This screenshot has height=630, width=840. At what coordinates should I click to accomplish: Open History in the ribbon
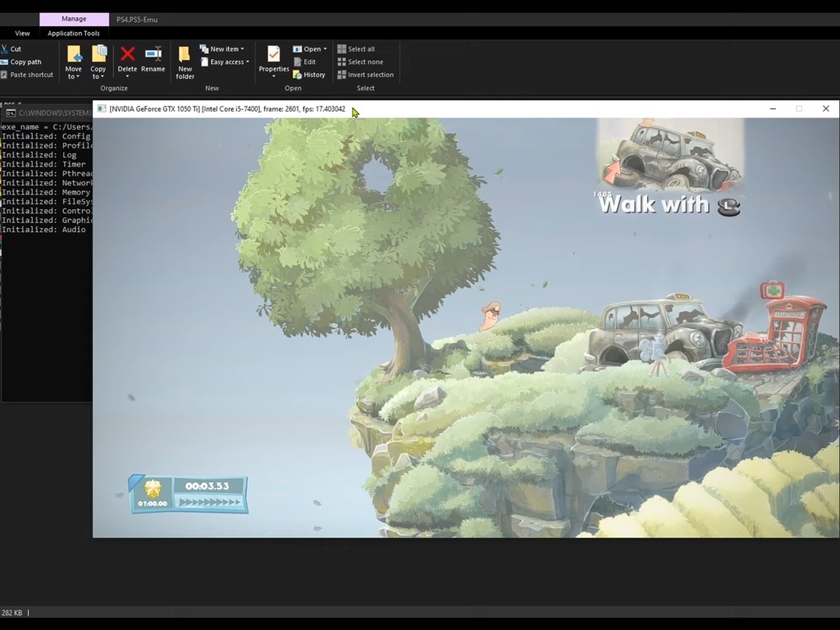coord(309,75)
